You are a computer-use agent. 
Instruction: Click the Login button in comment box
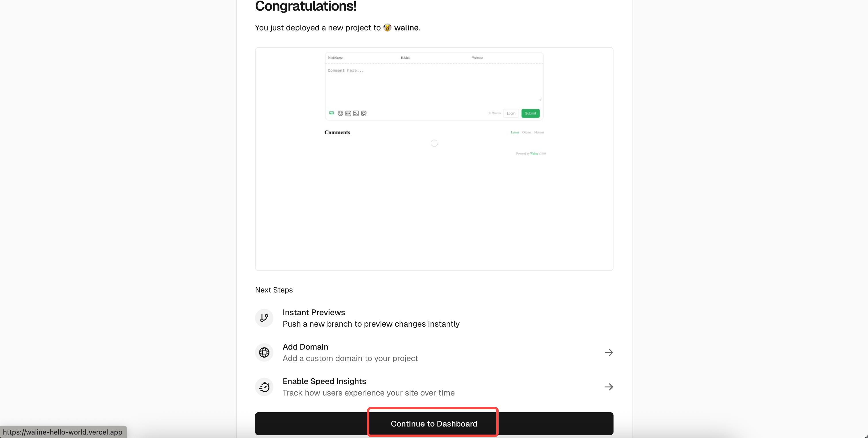[x=511, y=113]
